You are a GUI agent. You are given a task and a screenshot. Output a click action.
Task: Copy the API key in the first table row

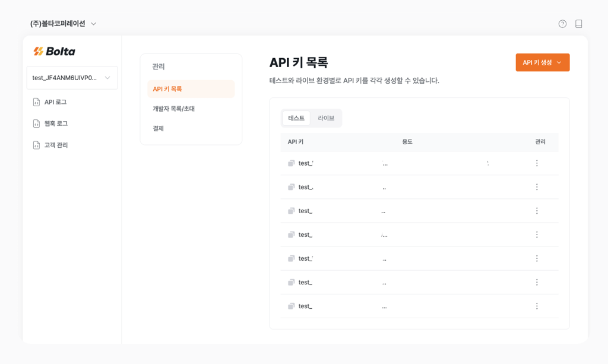[291, 163]
